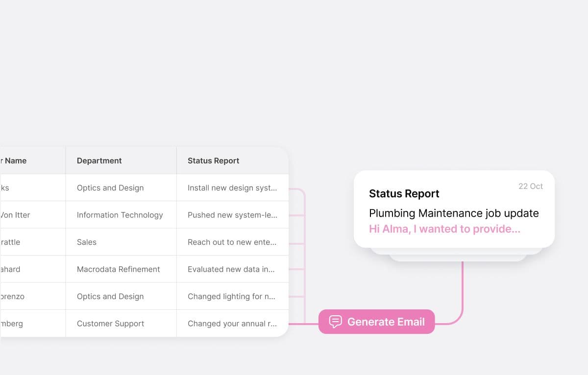588x375 pixels.
Task: Open the 'Install new design syst...' status cell
Action: (x=232, y=188)
